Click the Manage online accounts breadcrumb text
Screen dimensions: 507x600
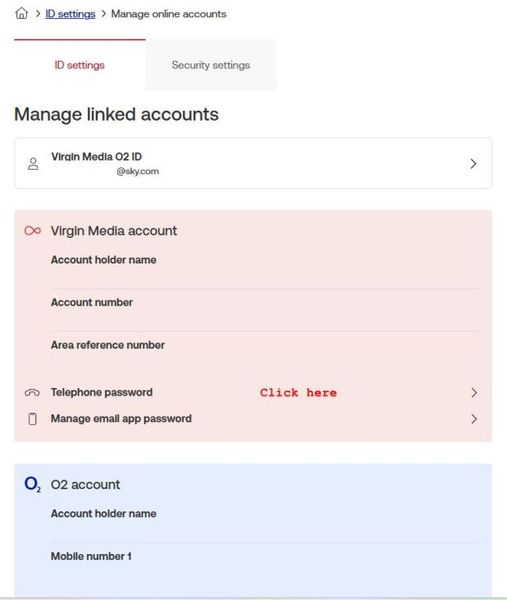169,14
